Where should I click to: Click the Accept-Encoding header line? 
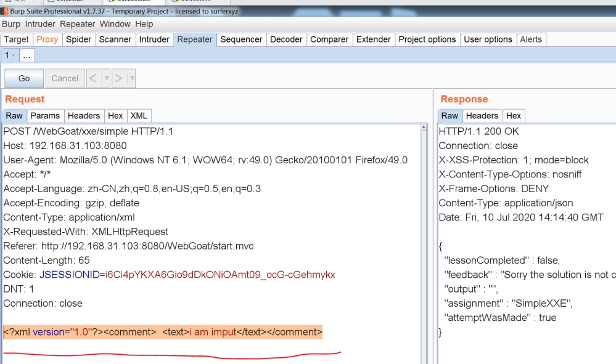pyautogui.click(x=71, y=203)
